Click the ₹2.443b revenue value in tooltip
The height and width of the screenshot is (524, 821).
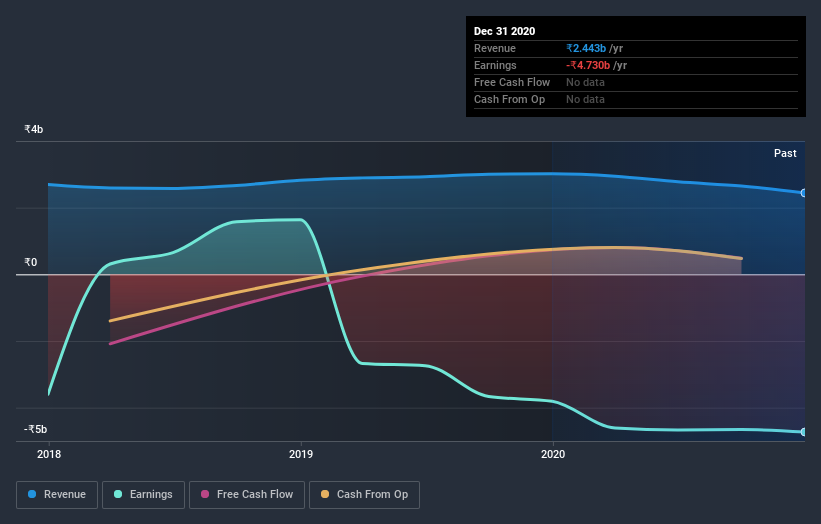coord(586,48)
